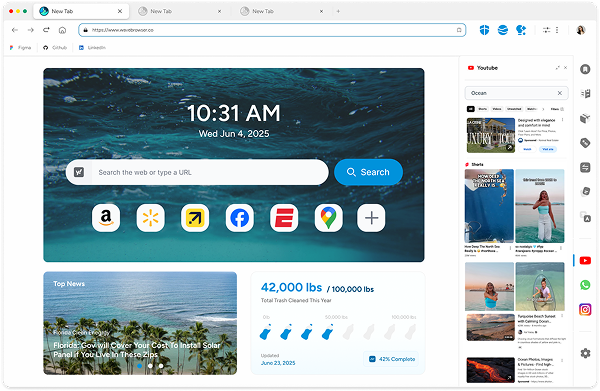Open the Amazon shortcut
The height and width of the screenshot is (391, 600).
coord(106,218)
